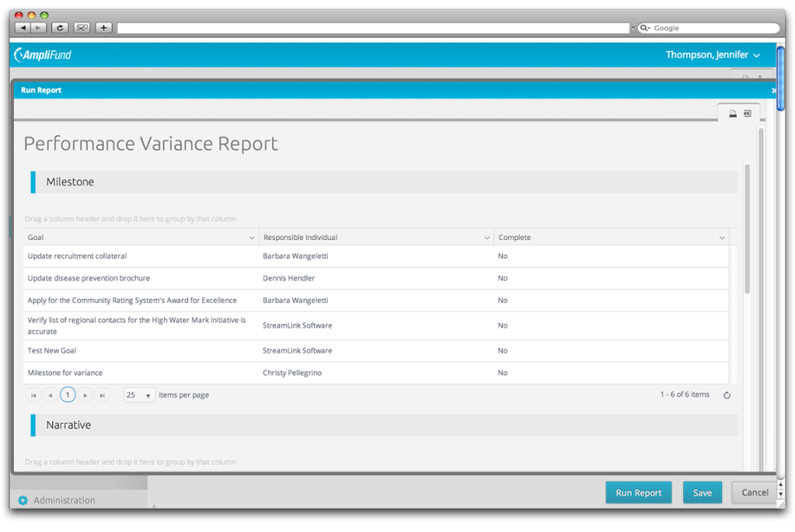
Task: Sort by the Complete column header
Action: (514, 237)
